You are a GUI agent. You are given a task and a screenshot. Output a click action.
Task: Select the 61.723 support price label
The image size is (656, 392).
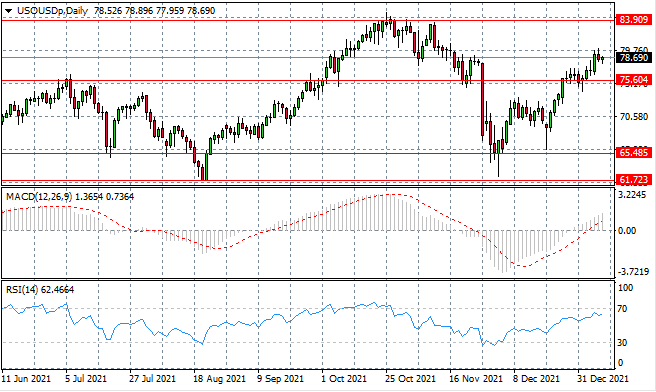(633, 180)
